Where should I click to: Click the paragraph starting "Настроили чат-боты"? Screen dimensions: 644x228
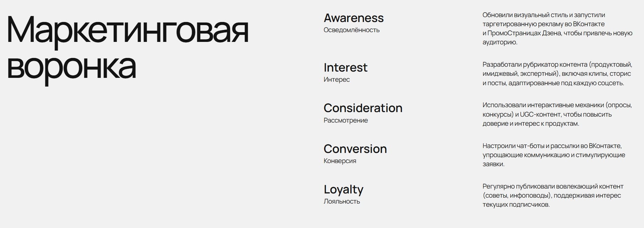click(553, 155)
